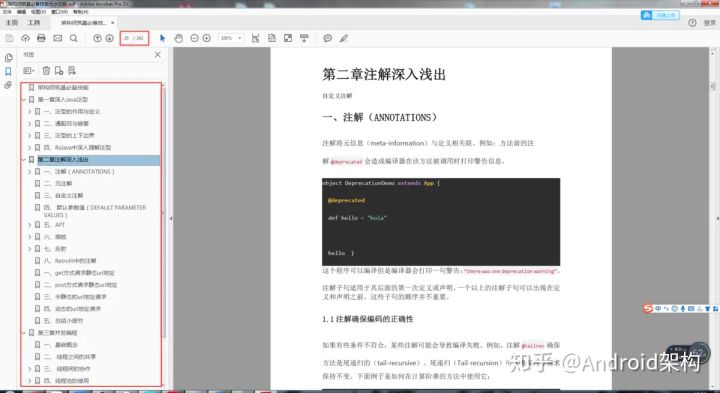This screenshot has width=720, height=393.
Task: Expand the 五、APT bookmark
Action: point(29,225)
